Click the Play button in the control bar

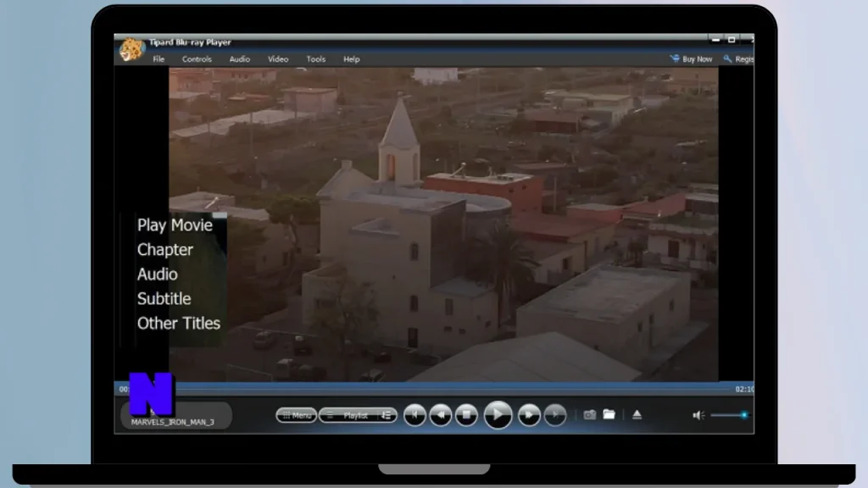click(x=498, y=414)
